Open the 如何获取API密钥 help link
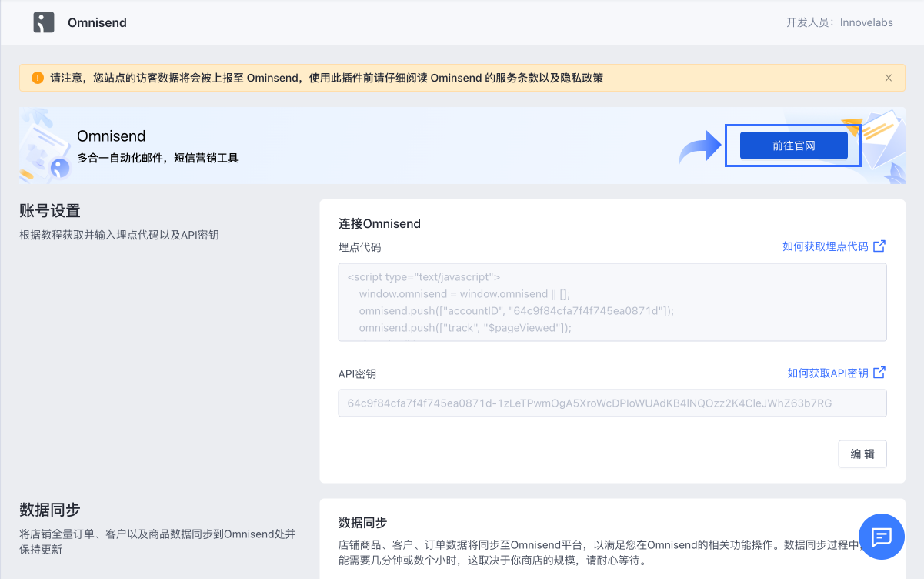The image size is (924, 579). 828,373
